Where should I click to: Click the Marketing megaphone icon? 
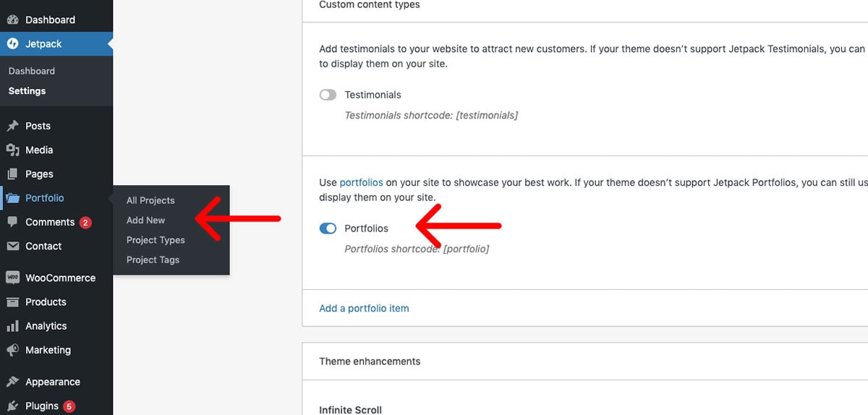pos(12,350)
